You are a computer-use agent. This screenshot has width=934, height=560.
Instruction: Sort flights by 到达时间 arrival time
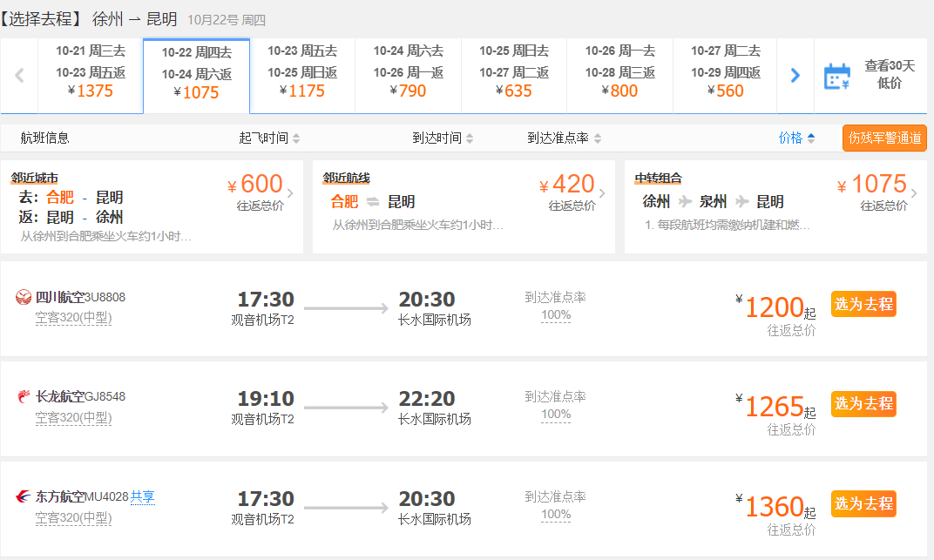tap(443, 138)
